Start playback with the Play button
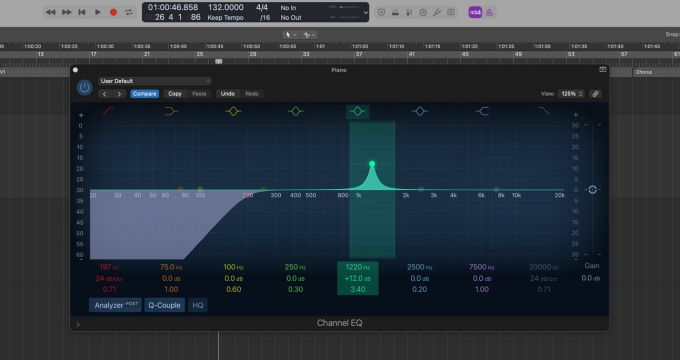The image size is (680, 360). [98, 12]
